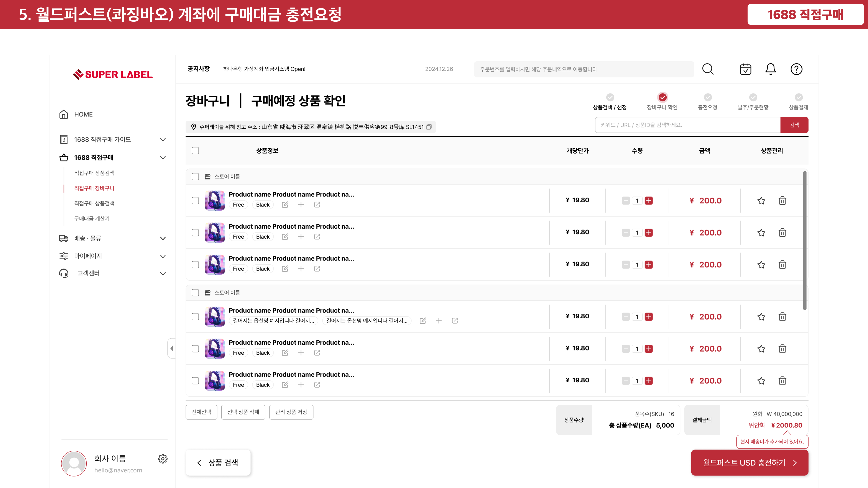Select the last product row checkbox
Image resolution: width=868 pixels, height=488 pixels.
pyautogui.click(x=195, y=381)
